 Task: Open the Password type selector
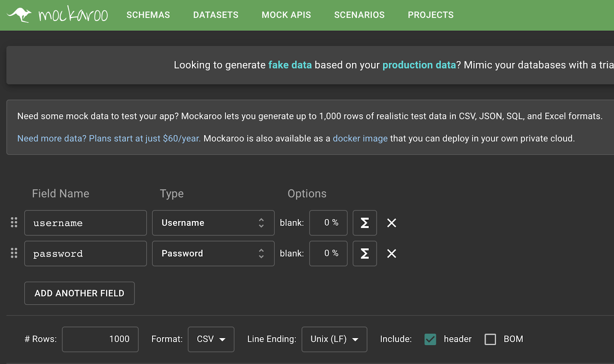click(x=213, y=254)
